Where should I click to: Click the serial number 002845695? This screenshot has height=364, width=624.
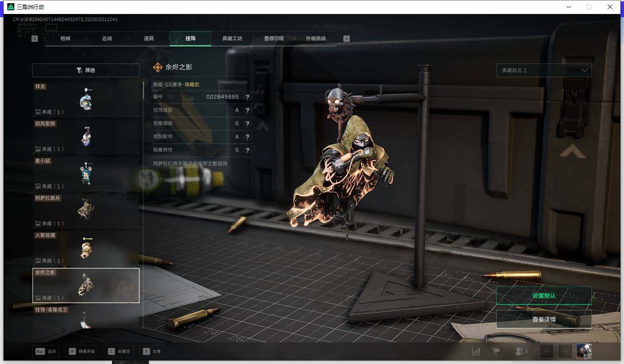(x=223, y=97)
